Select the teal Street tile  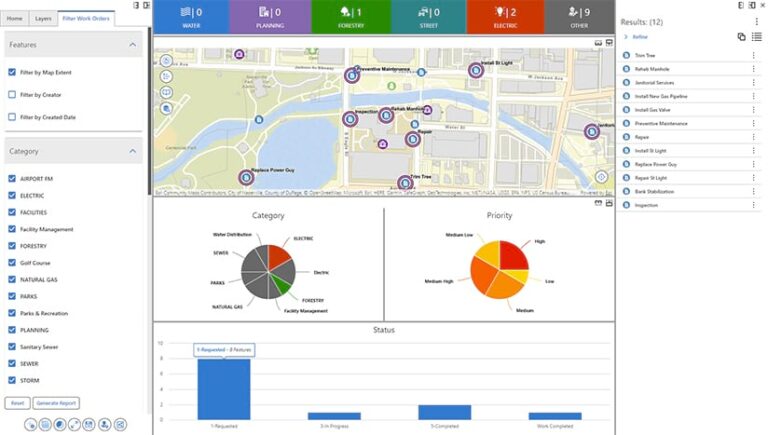click(x=429, y=17)
